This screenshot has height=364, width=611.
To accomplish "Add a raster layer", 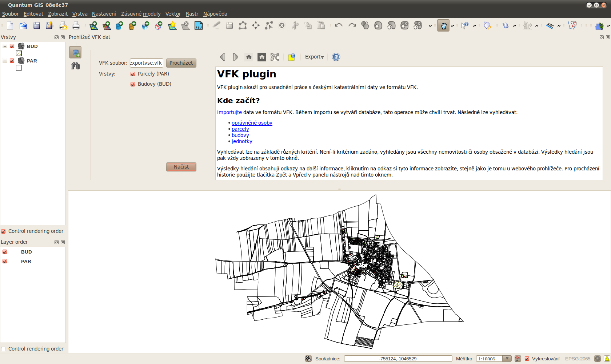I will click(107, 25).
